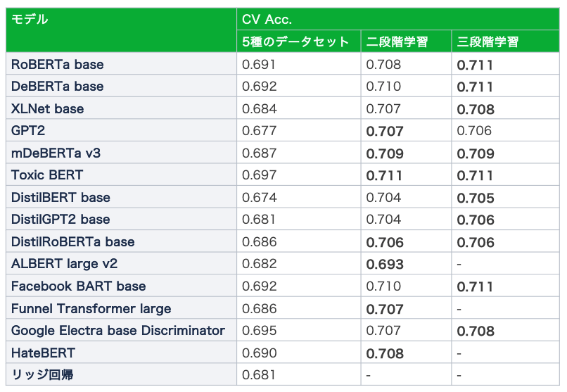Click the XLNet base row label
The height and width of the screenshot is (392, 567).
tap(47, 108)
